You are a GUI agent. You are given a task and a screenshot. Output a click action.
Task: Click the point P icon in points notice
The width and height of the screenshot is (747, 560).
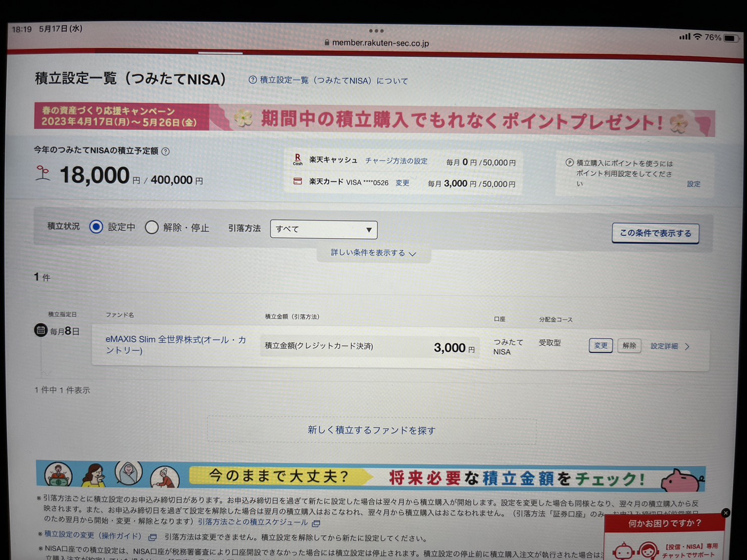tap(569, 163)
